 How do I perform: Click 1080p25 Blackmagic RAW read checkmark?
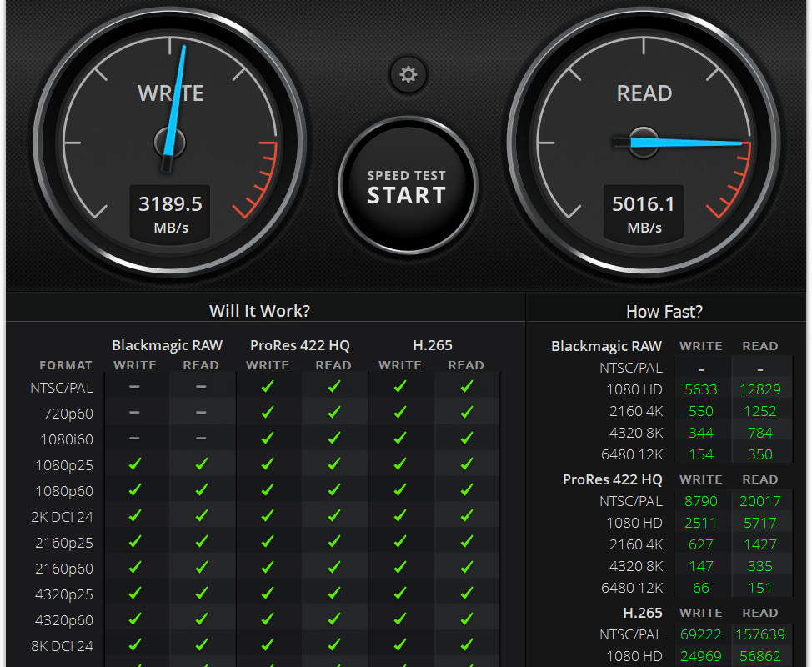[x=202, y=464]
